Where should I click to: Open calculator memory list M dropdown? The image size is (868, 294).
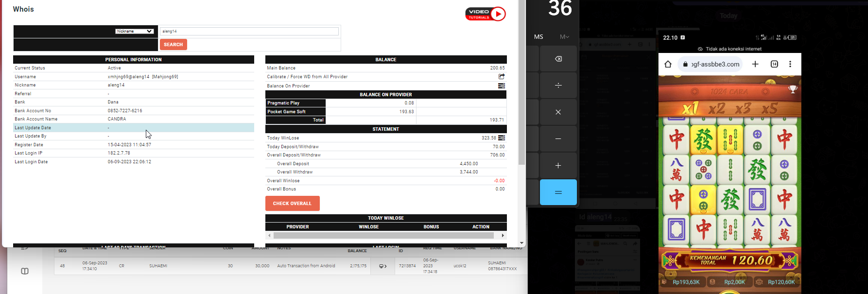tap(564, 37)
